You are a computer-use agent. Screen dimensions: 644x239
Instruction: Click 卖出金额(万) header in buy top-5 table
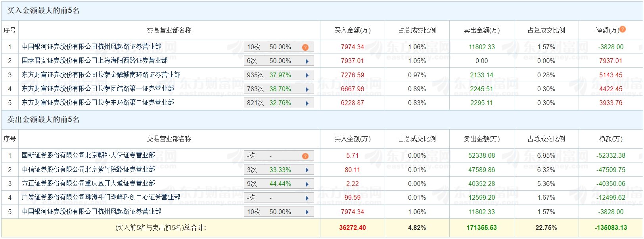click(x=481, y=30)
